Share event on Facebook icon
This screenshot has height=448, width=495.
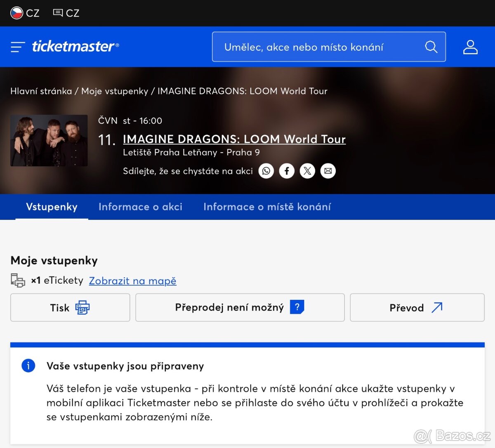pos(287,171)
